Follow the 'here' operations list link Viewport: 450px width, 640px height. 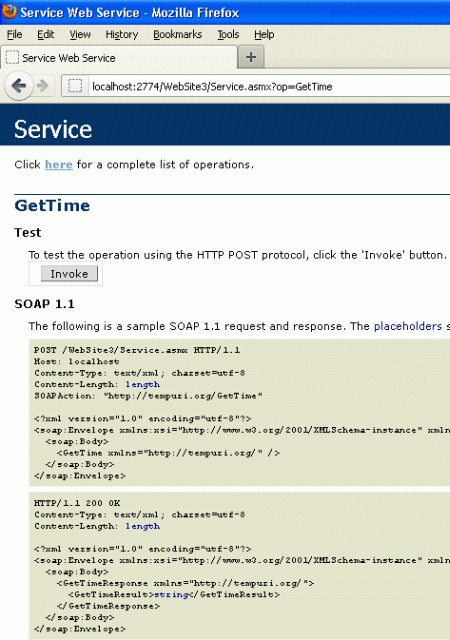tap(59, 164)
